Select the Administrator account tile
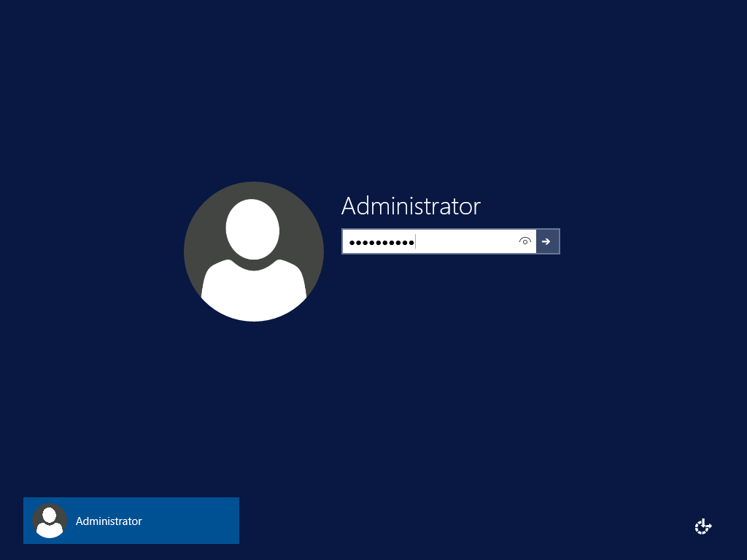Image resolution: width=747 pixels, height=560 pixels. click(131, 521)
